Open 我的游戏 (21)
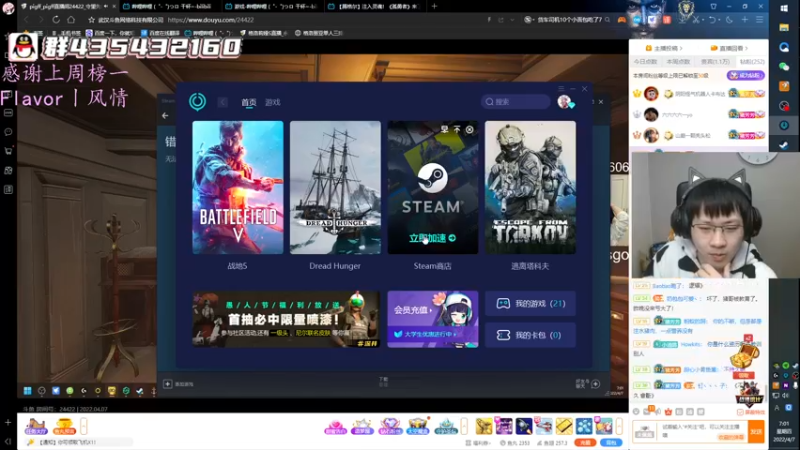This screenshot has height=450, width=800. pyautogui.click(x=530, y=304)
